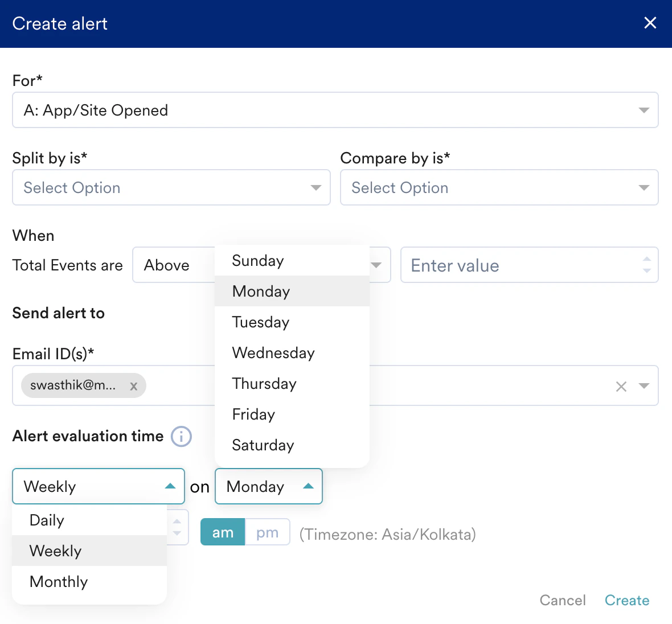Select Wednesday from day list

tap(273, 353)
